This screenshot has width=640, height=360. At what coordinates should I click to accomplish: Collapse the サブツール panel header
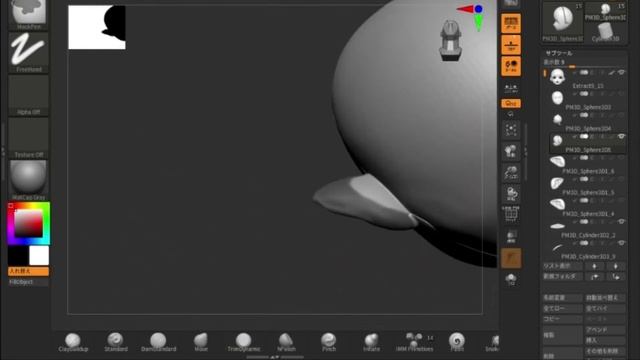pos(559,53)
